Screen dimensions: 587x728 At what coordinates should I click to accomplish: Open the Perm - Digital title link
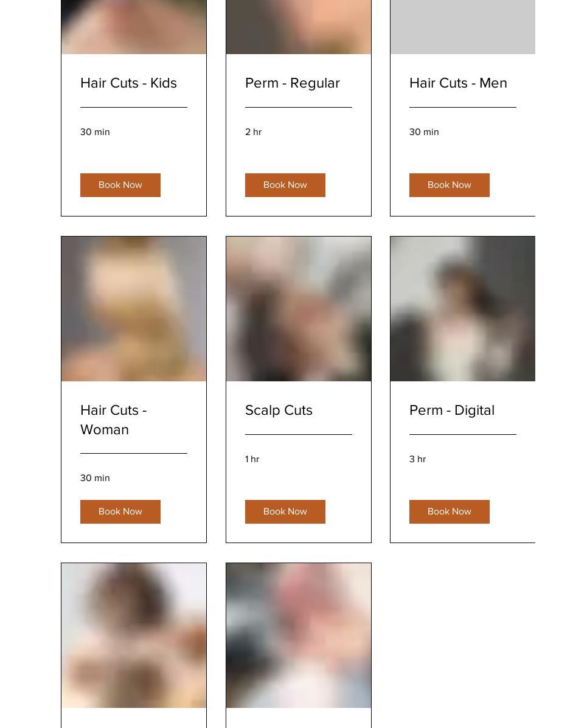pyautogui.click(x=452, y=411)
